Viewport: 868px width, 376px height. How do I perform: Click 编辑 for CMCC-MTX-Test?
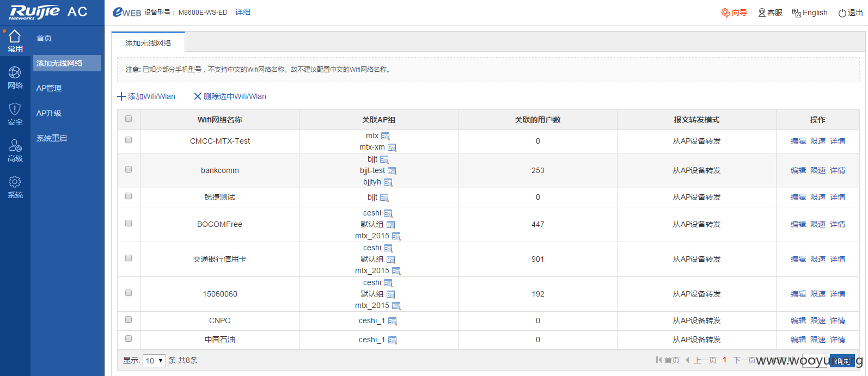coord(798,141)
